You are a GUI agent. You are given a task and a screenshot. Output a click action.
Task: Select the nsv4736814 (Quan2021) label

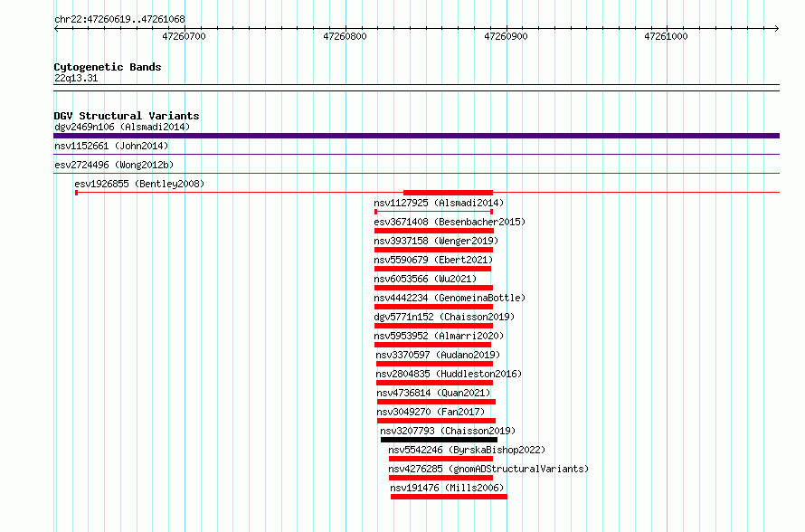433,393
